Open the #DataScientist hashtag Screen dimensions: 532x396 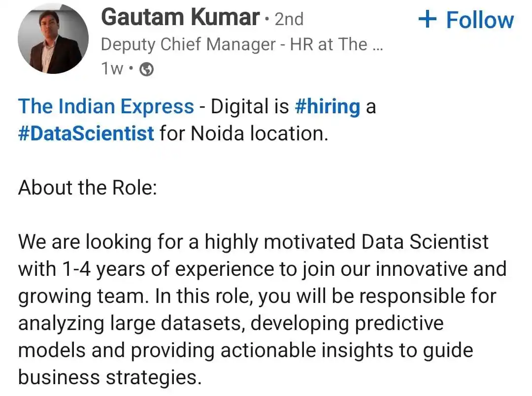pos(86,133)
